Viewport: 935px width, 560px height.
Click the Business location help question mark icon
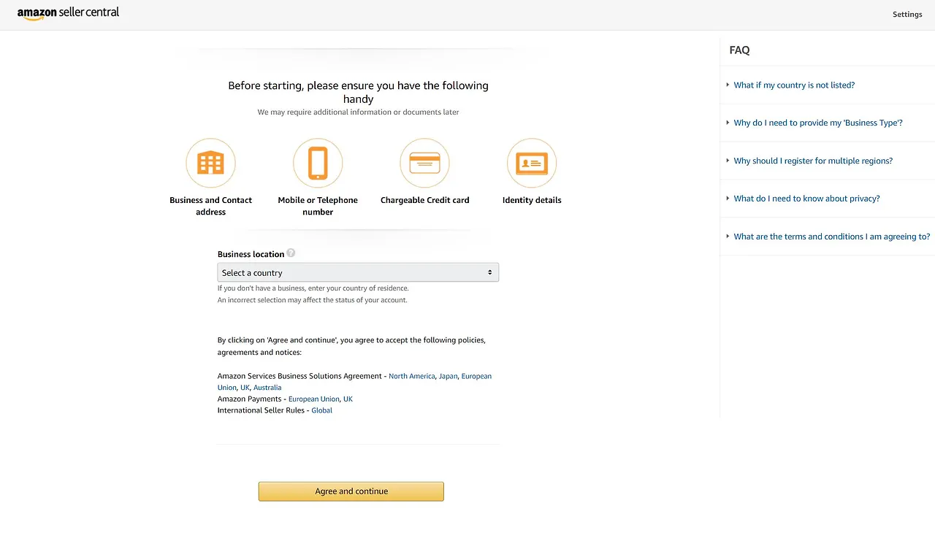pos(291,253)
